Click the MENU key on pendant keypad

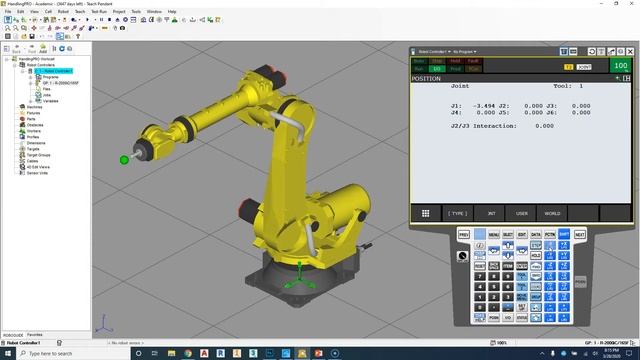(x=494, y=235)
